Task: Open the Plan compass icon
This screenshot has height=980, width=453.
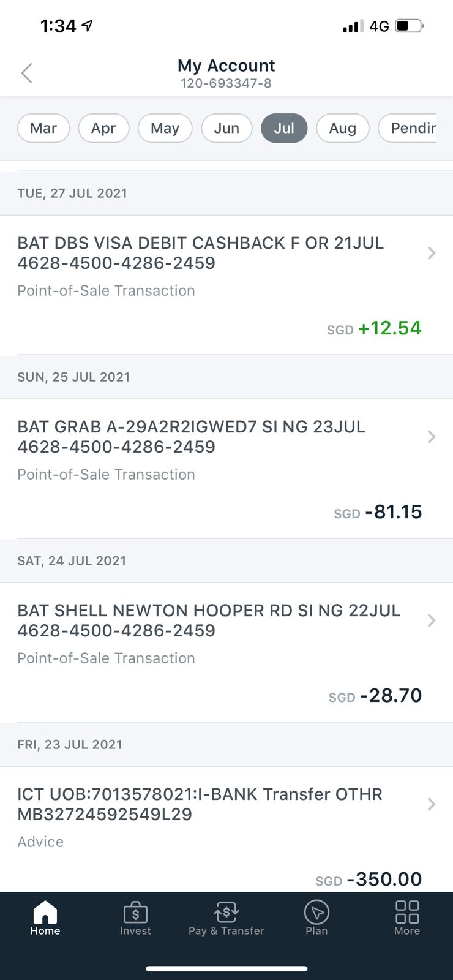Action: (316, 913)
